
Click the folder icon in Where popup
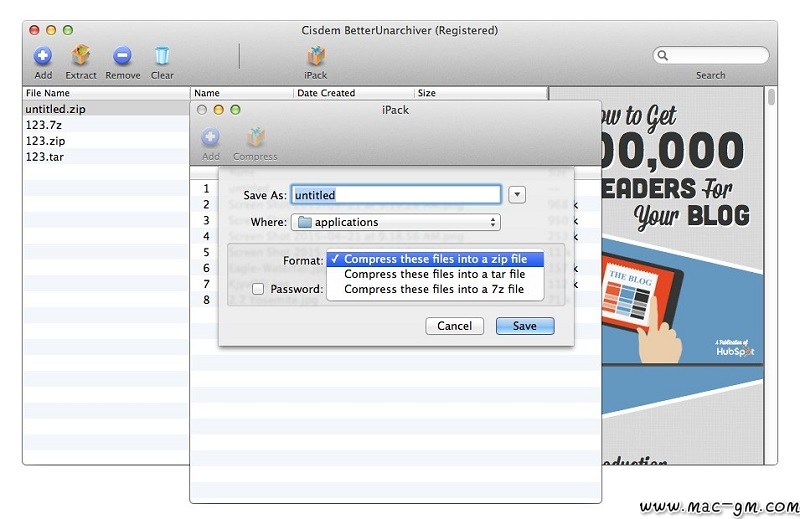click(305, 222)
